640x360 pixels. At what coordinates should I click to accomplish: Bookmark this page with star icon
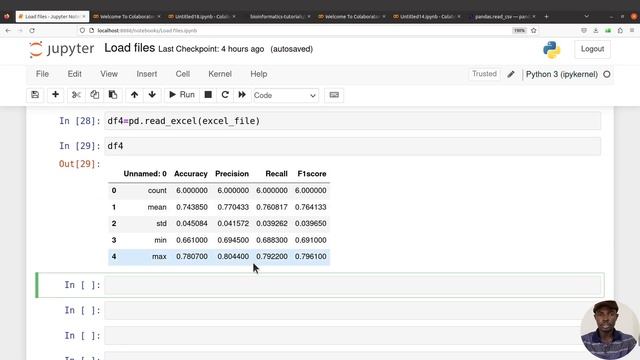click(x=533, y=31)
